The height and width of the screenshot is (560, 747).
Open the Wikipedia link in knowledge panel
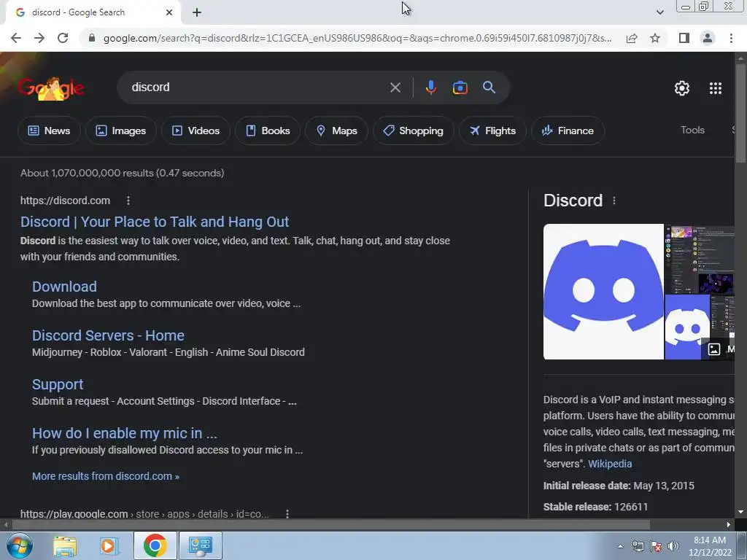coord(610,464)
